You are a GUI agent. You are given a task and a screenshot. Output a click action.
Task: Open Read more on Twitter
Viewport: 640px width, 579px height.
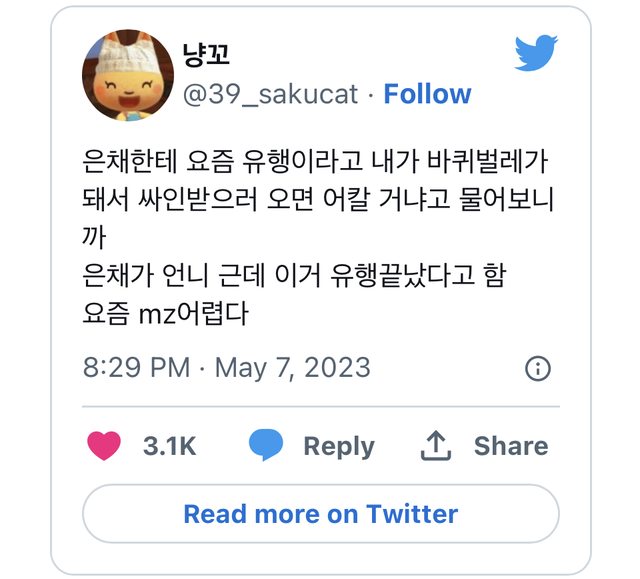click(x=321, y=514)
